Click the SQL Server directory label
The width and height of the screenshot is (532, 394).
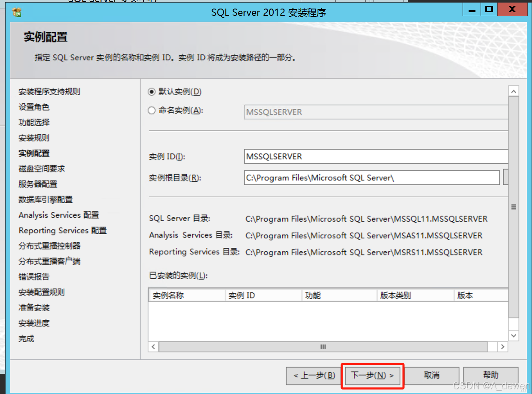179,219
